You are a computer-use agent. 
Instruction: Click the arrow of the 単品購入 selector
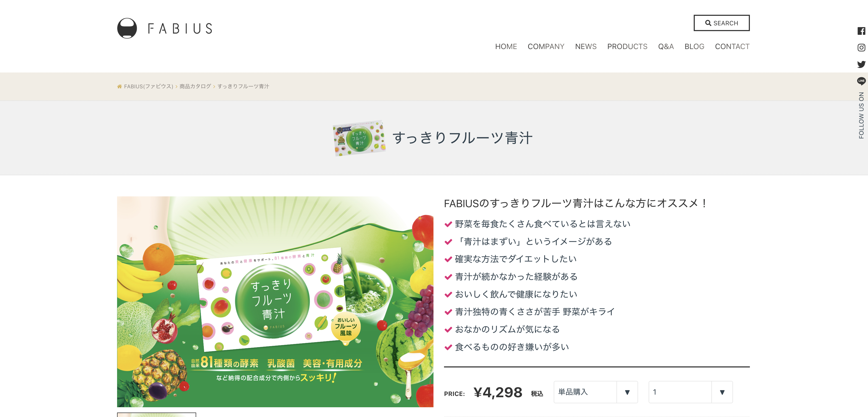pos(627,392)
